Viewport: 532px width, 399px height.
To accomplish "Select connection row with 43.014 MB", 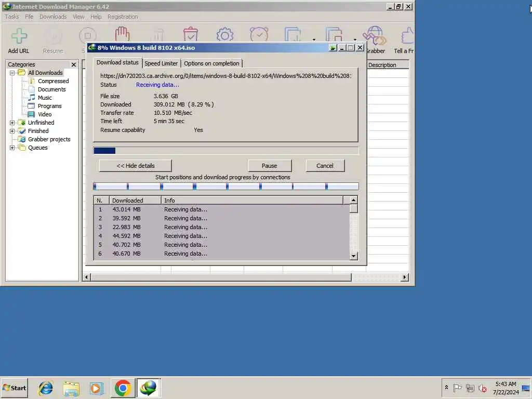I will [221, 209].
